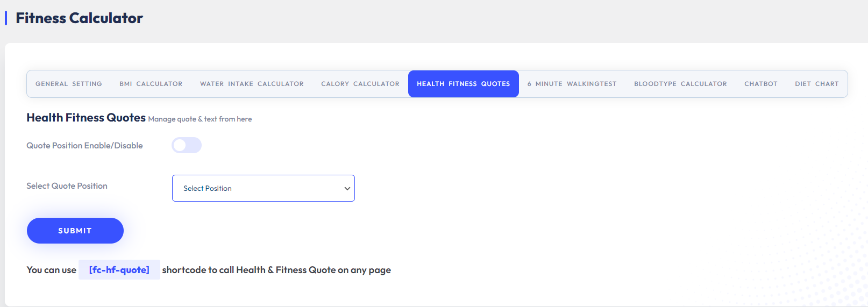The height and width of the screenshot is (307, 868).
Task: Go to Water Intake Calculator tab
Action: click(x=252, y=84)
